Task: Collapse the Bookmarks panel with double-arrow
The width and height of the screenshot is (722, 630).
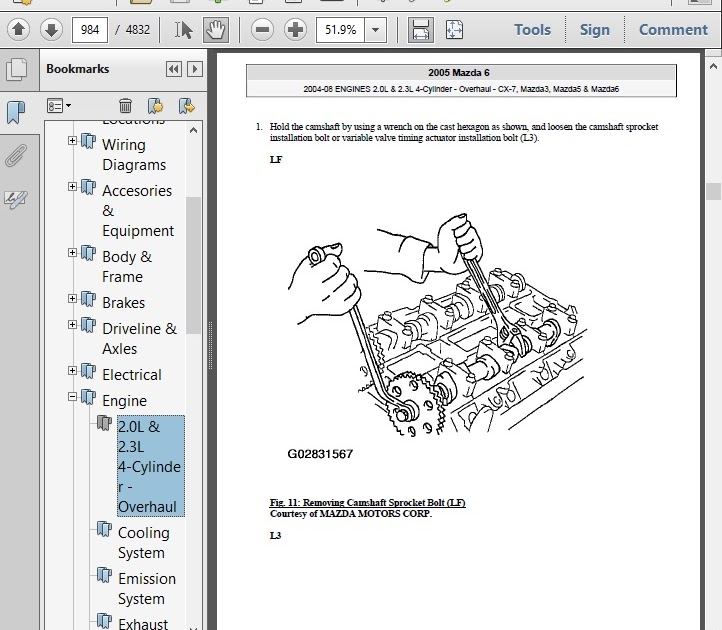Action: pyautogui.click(x=174, y=70)
